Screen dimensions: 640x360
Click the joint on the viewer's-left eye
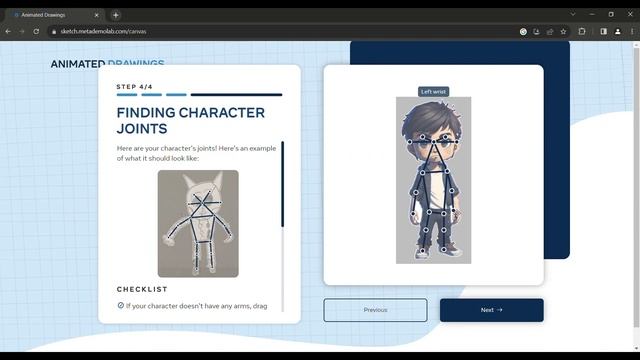pyautogui.click(x=422, y=137)
